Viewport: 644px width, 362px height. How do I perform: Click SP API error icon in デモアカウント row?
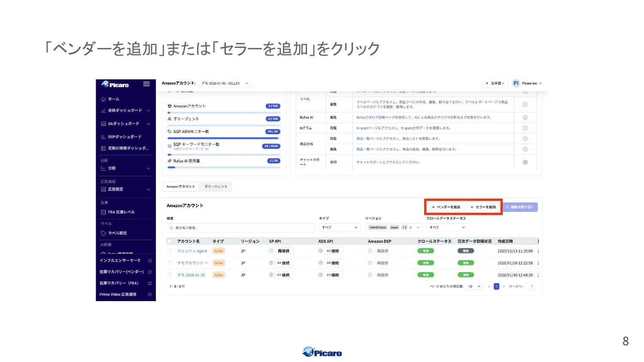(x=271, y=263)
